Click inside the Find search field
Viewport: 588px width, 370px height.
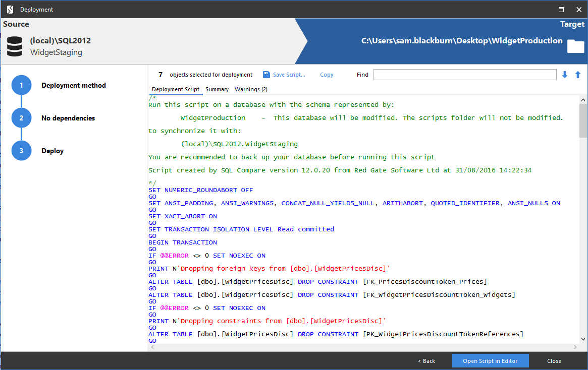click(464, 74)
